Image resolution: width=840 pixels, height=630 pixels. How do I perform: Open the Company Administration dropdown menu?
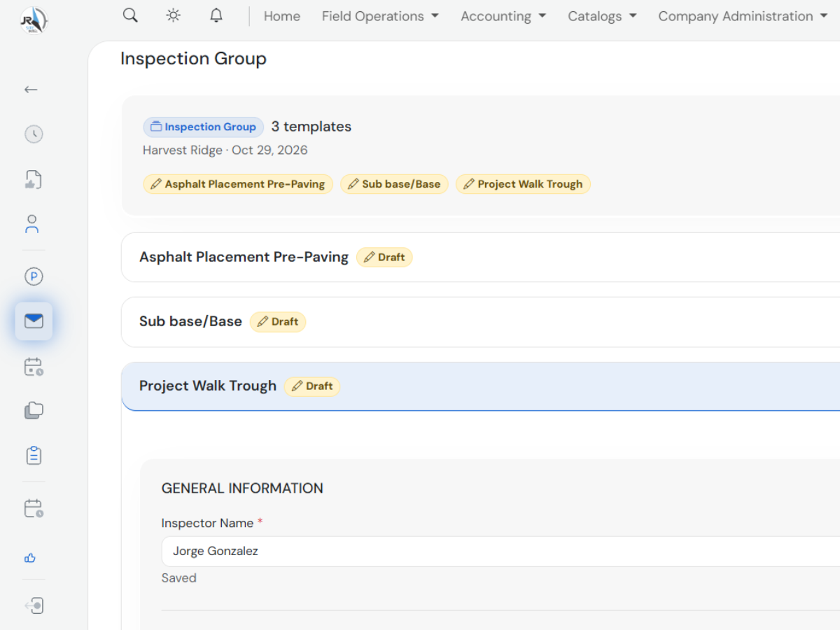[x=743, y=16]
